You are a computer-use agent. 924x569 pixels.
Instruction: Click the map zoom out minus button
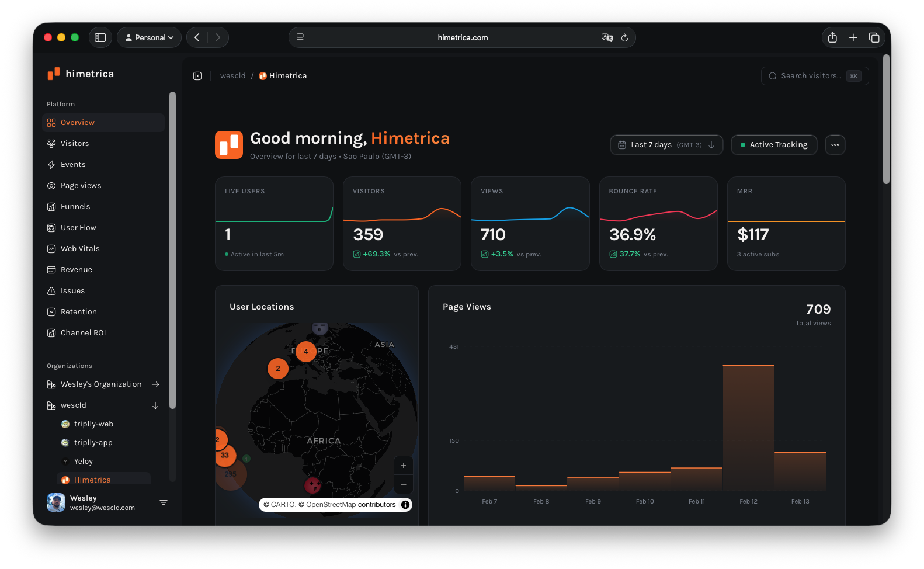point(404,484)
